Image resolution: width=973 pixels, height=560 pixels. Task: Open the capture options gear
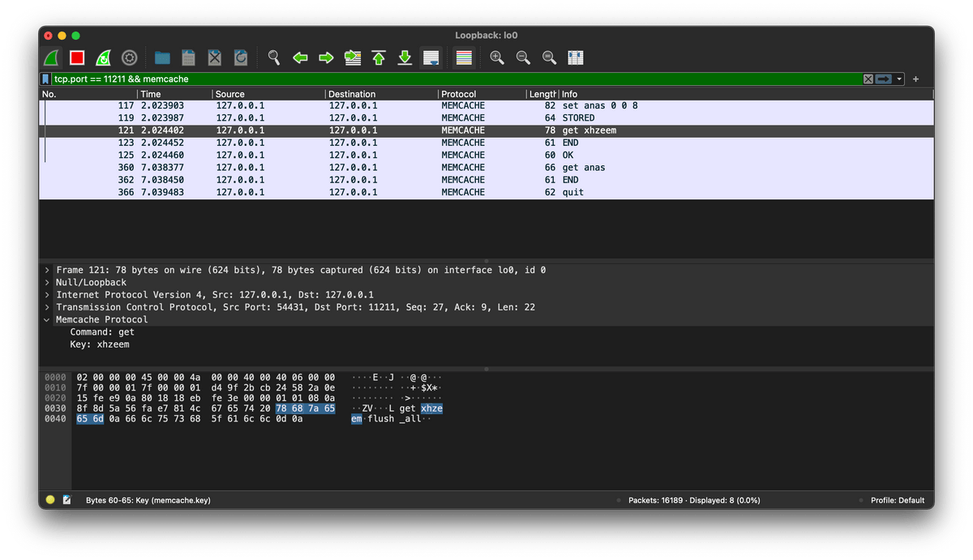[129, 58]
